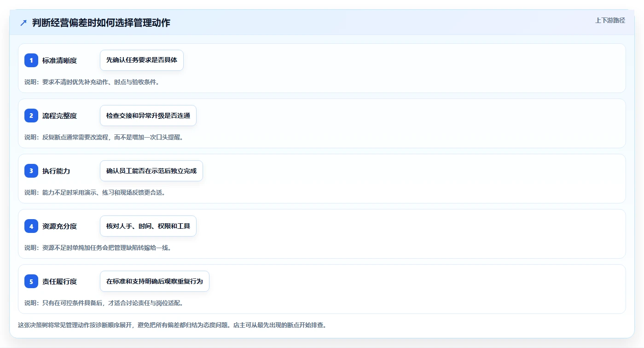
Task: Click the number 4 step badge
Action: [31, 226]
